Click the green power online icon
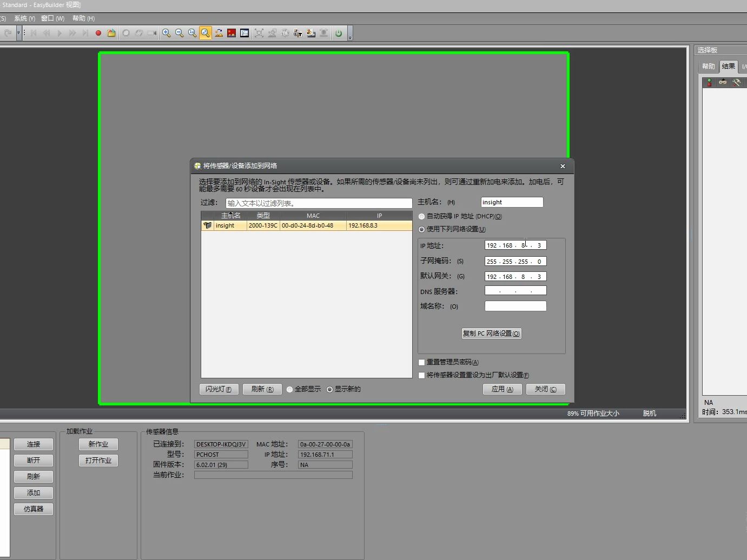The image size is (747, 560). click(x=339, y=33)
